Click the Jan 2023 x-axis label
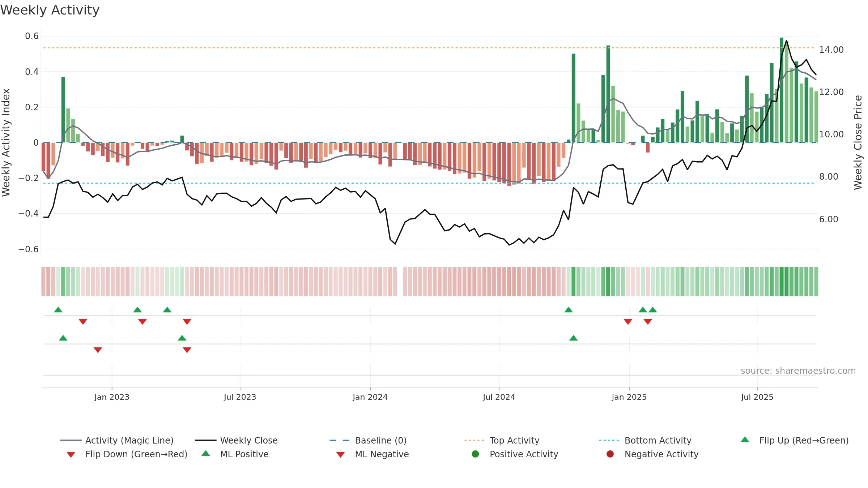The height and width of the screenshot is (488, 868). click(112, 397)
